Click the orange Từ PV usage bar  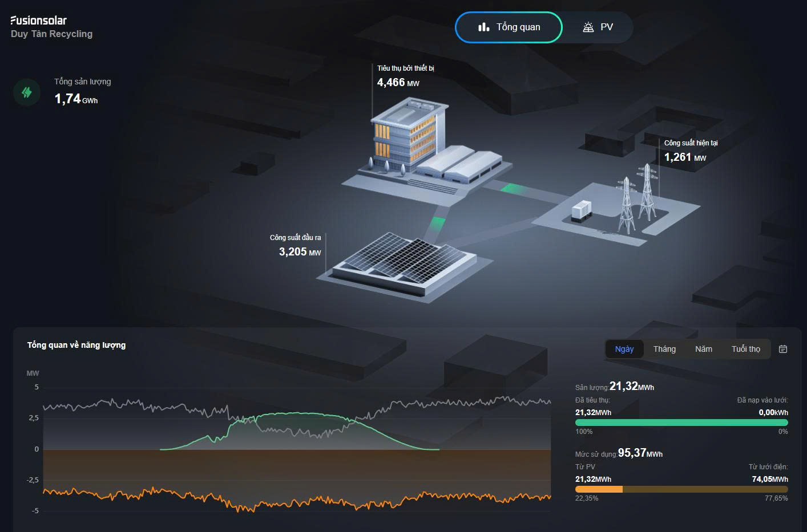pos(599,489)
